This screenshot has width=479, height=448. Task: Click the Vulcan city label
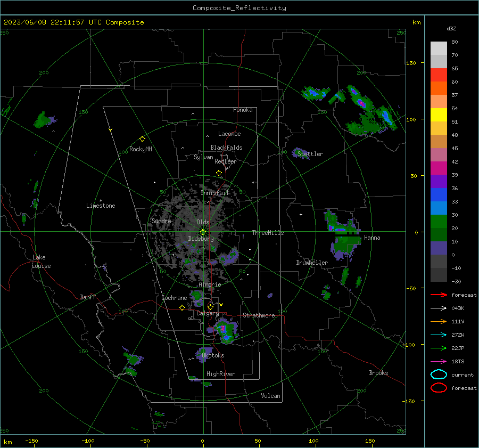coord(270,396)
